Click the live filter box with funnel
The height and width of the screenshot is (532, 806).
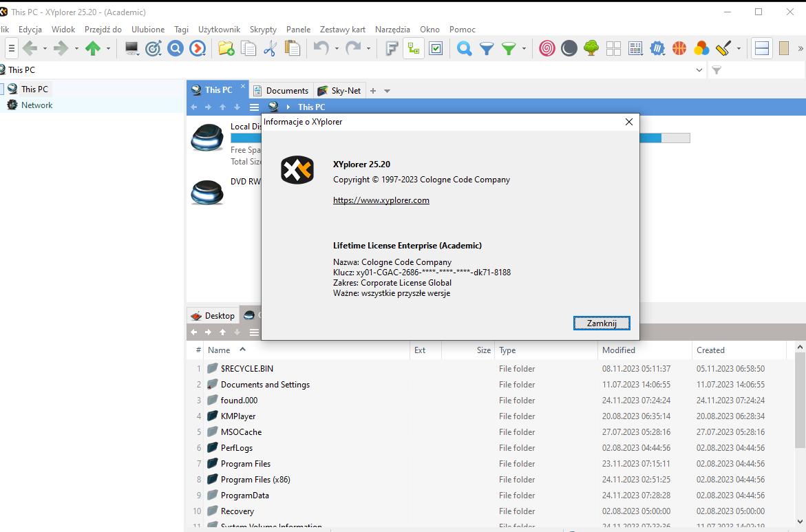(756, 70)
